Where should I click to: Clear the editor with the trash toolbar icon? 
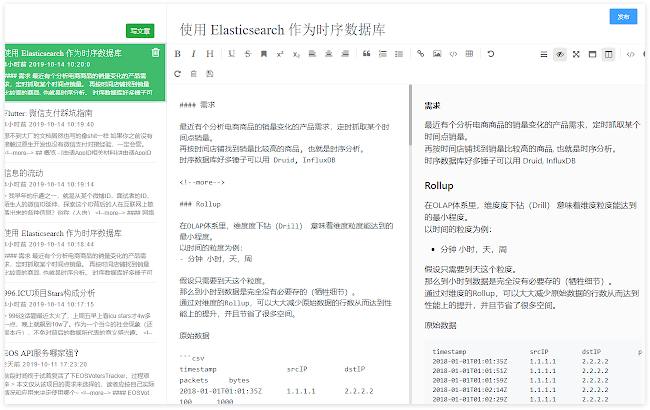pos(194,74)
